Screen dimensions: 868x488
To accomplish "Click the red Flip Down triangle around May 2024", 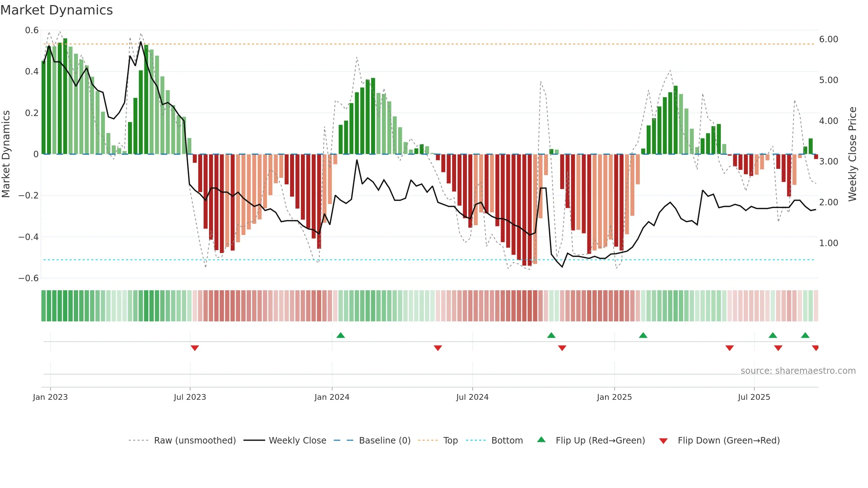I will 438,348.
